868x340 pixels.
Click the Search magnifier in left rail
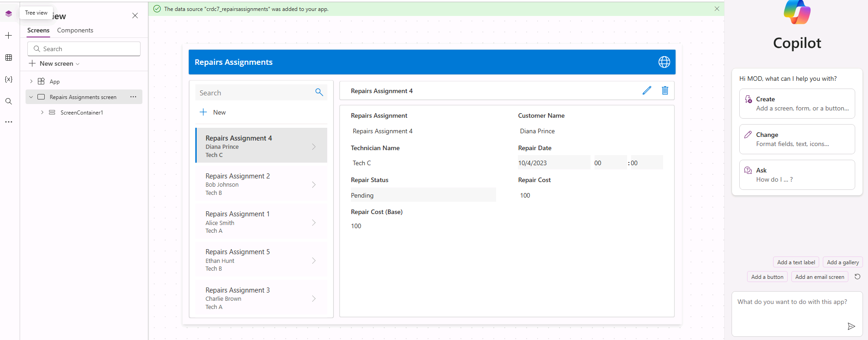9,101
